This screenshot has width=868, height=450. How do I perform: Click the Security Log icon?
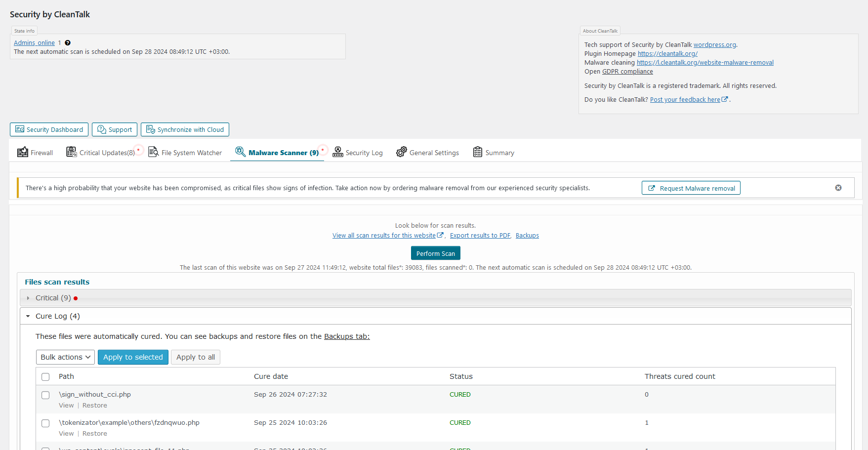[338, 152]
